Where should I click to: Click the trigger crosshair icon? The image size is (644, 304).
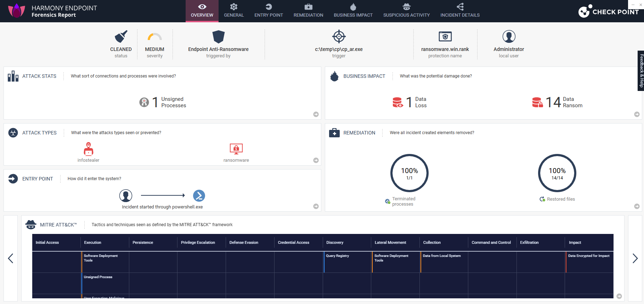(x=339, y=36)
